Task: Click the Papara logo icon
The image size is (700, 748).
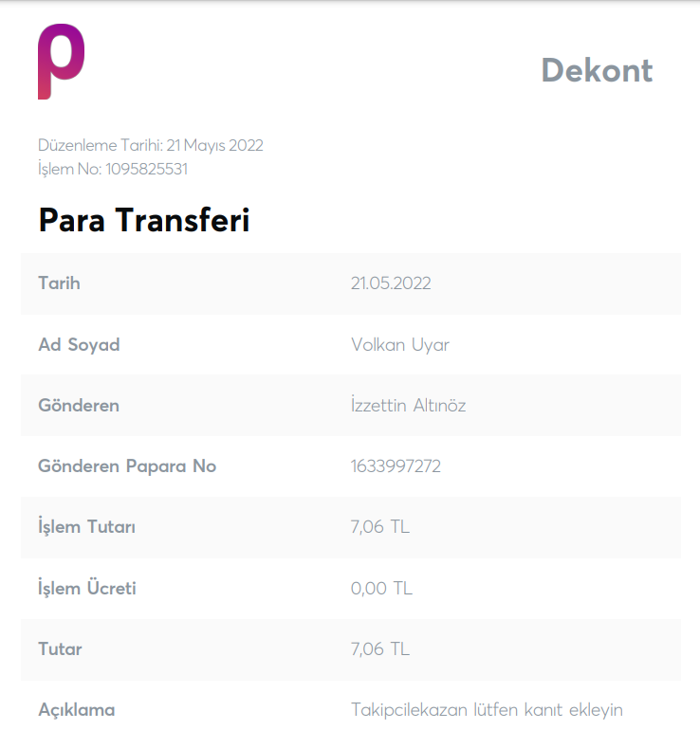Action: point(61,62)
